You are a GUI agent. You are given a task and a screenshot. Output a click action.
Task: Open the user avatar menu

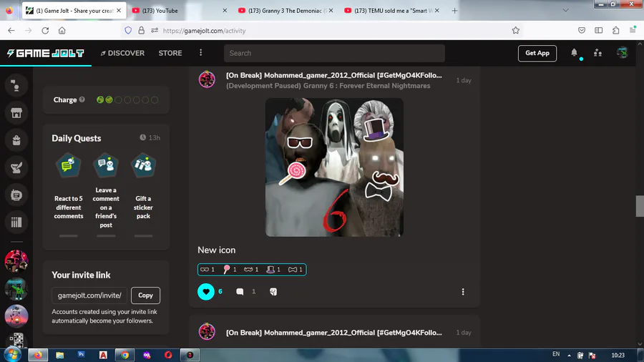[623, 53]
